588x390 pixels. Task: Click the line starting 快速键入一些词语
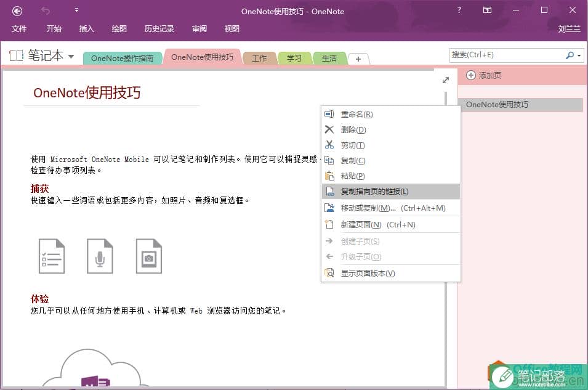tap(140, 200)
